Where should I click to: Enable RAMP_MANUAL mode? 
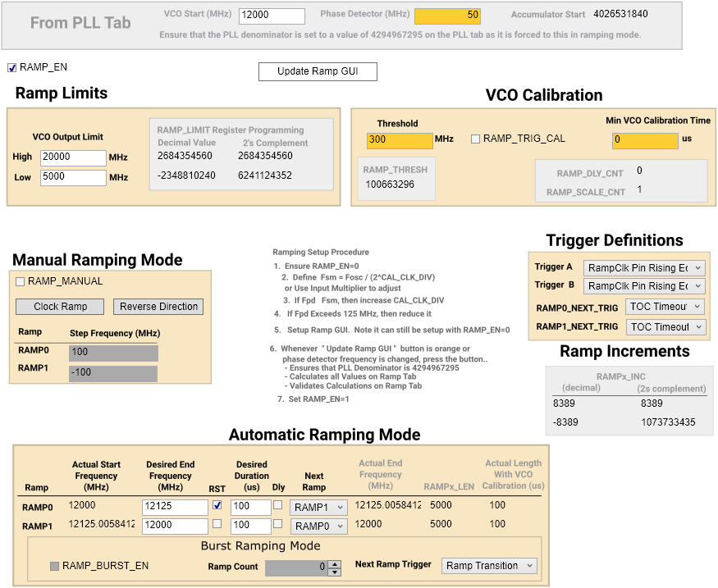(20, 282)
